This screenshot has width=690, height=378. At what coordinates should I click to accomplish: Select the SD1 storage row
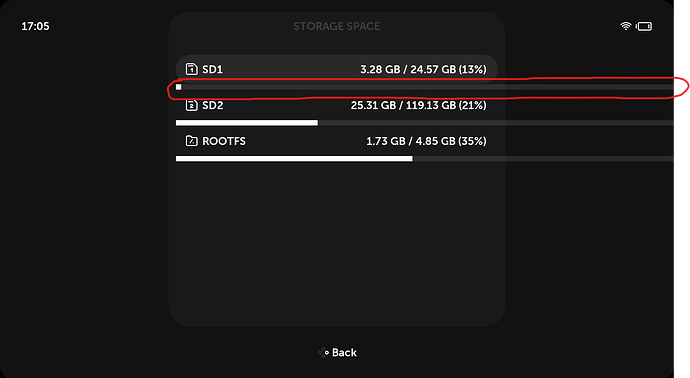pos(337,69)
